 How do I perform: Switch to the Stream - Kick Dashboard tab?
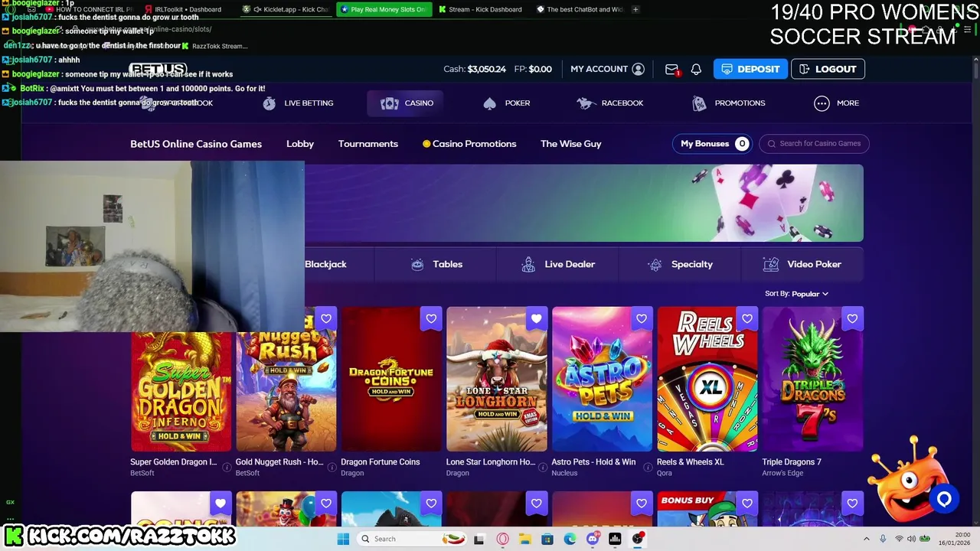(x=480, y=9)
